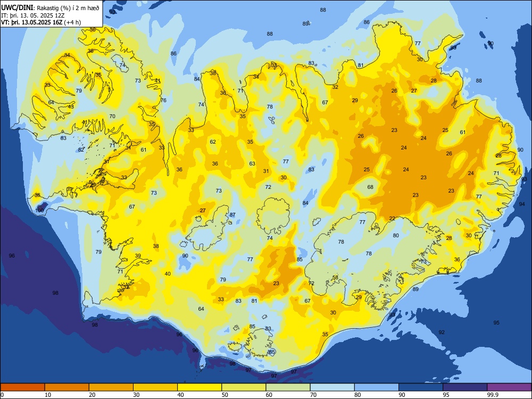Click the '99.9' legend scale label
Viewport: 532px width, 399px height.
click(493, 395)
